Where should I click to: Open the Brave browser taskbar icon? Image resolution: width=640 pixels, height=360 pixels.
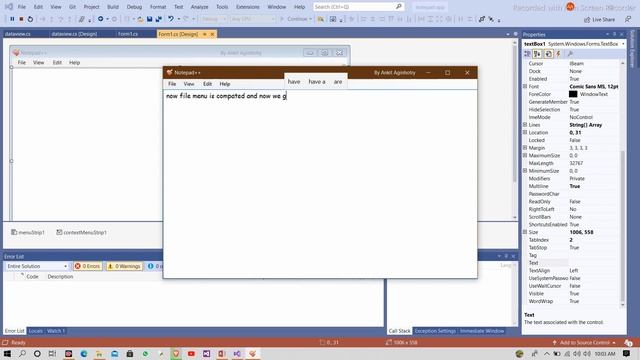[176, 353]
